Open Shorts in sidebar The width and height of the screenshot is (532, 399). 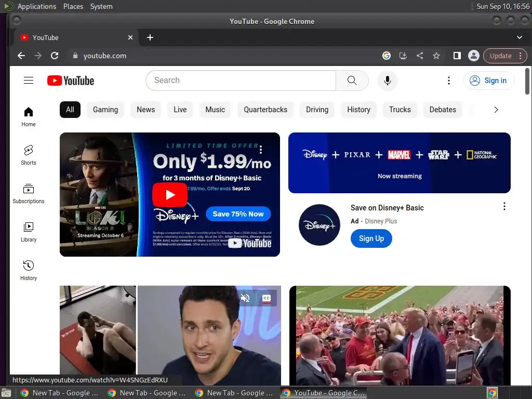coord(29,155)
